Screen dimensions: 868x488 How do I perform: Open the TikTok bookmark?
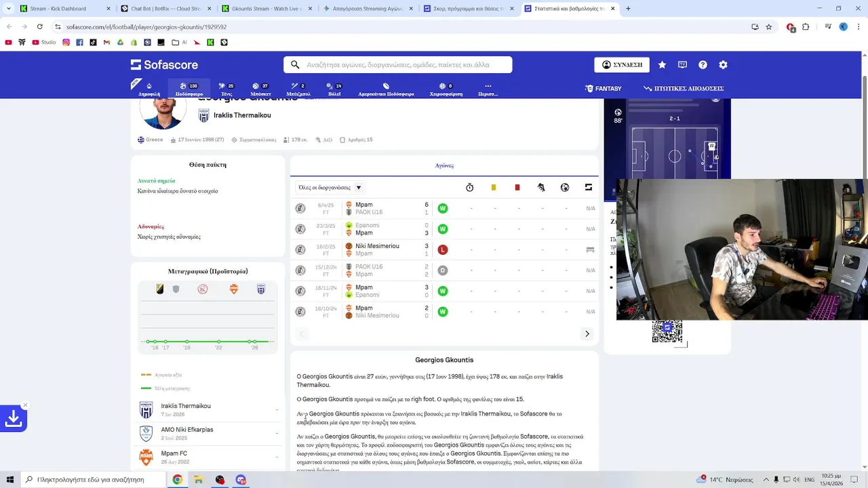pyautogui.click(x=93, y=42)
